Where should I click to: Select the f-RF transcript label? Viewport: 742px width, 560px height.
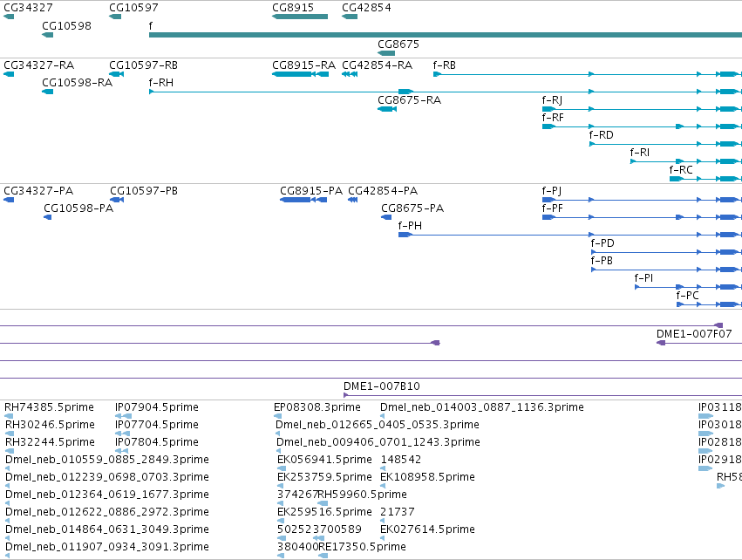[553, 118]
